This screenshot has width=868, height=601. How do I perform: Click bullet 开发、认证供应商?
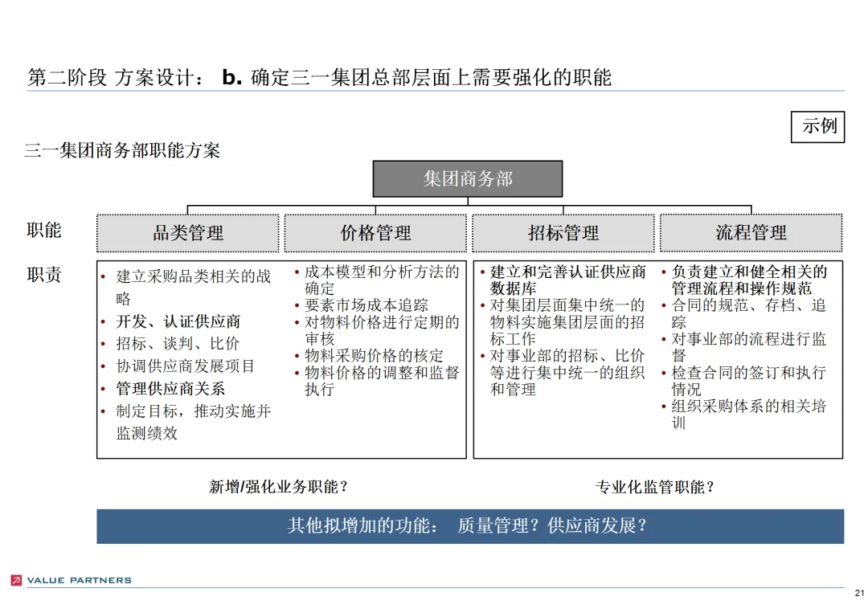pyautogui.click(x=178, y=321)
